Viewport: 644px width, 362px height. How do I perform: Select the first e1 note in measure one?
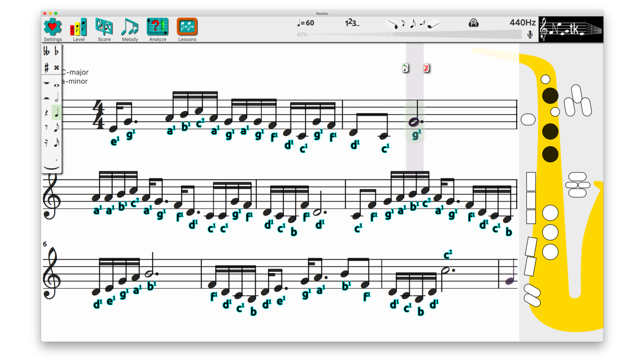click(113, 129)
